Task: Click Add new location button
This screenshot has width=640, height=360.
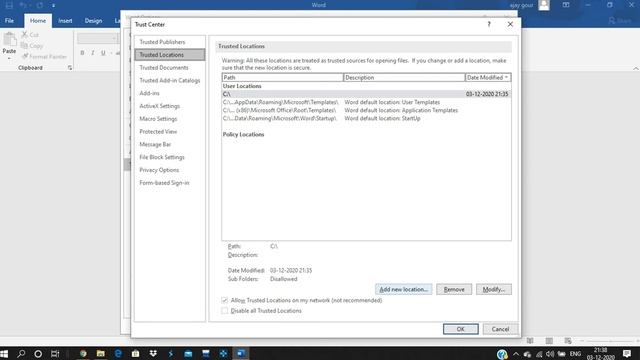Action: click(x=403, y=289)
